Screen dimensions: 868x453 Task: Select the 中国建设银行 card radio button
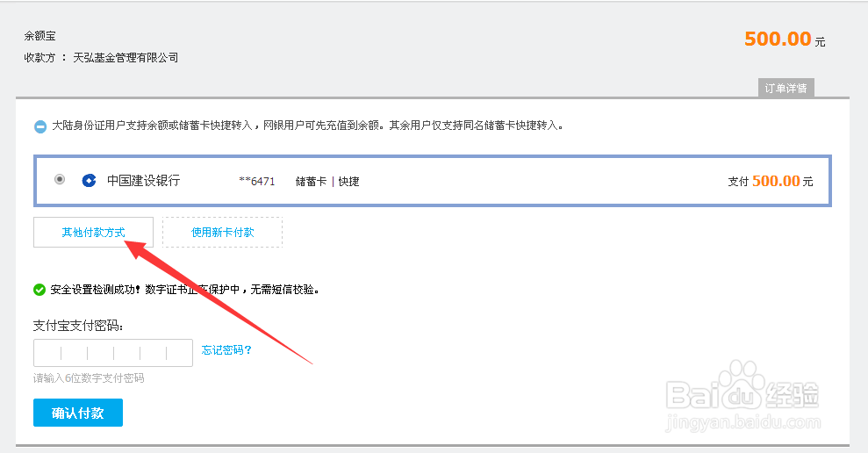[60, 179]
